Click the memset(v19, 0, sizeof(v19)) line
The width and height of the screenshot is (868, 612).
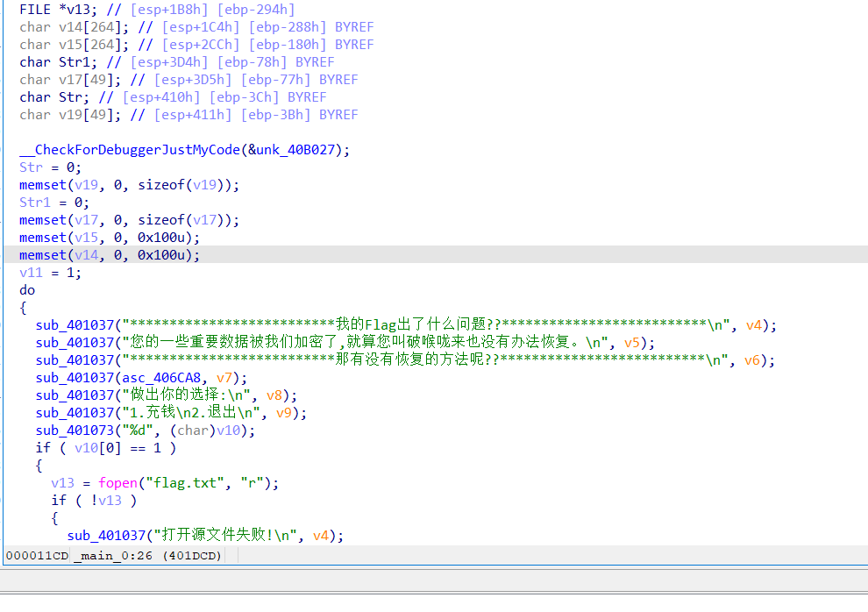130,185
